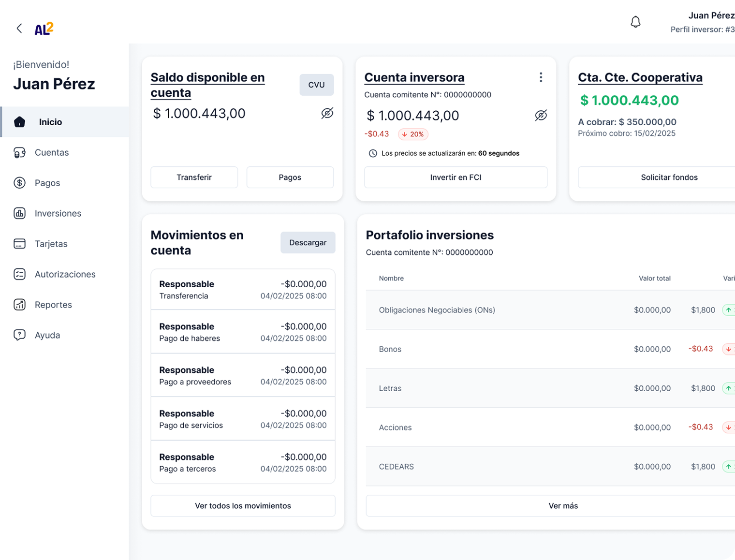
Task: Select the Acciones portfolio row
Action: 550,427
